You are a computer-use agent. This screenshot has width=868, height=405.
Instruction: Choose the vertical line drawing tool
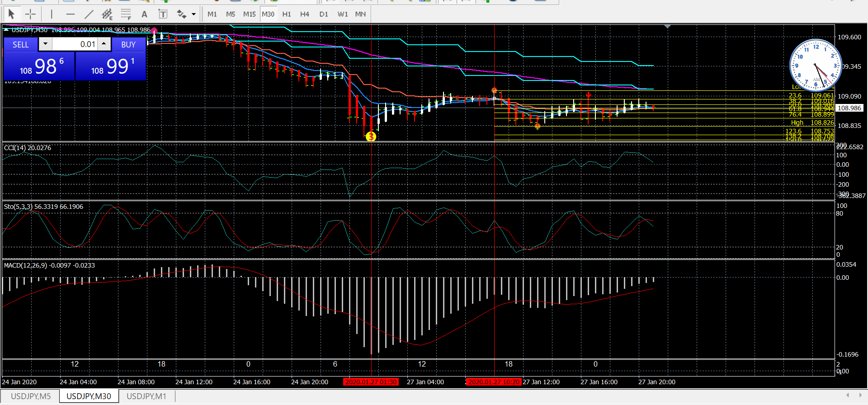click(52, 14)
